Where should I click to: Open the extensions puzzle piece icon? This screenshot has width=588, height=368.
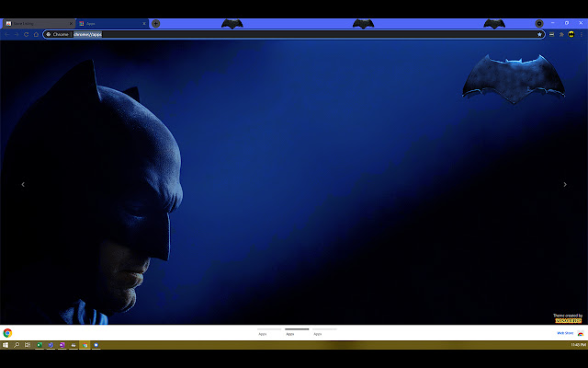(561, 34)
